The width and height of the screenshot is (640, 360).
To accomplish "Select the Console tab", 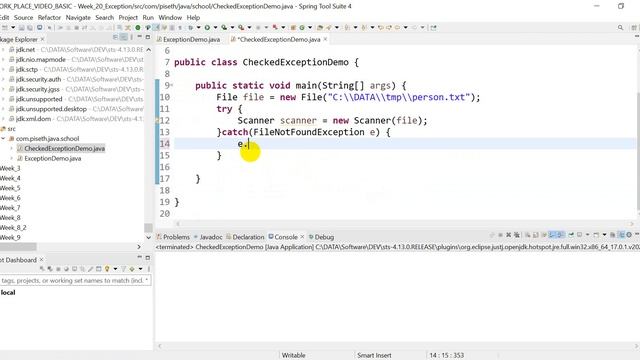I will point(286,237).
